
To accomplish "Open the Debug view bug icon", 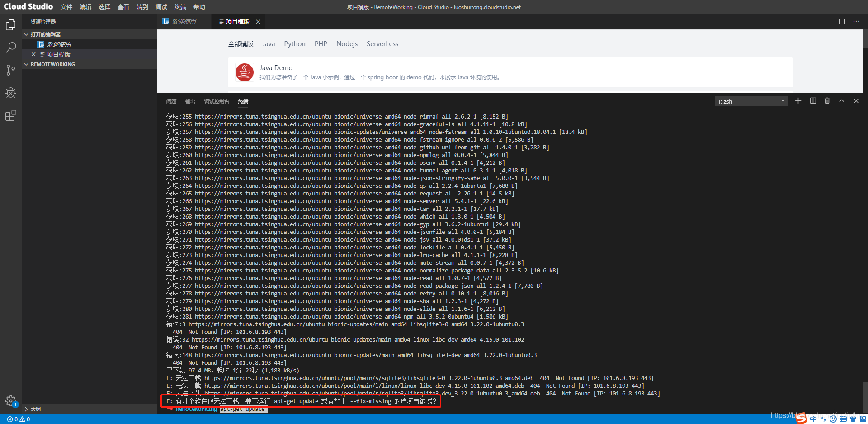I will click(x=11, y=93).
